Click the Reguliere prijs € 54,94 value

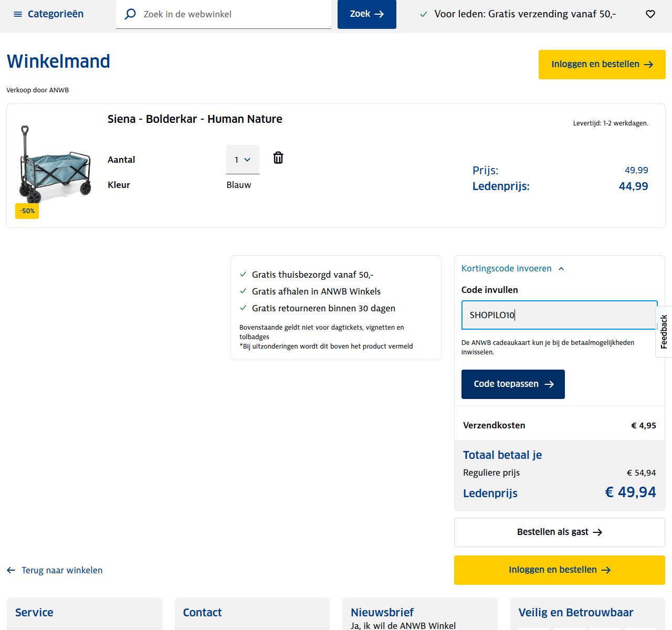[x=642, y=473]
